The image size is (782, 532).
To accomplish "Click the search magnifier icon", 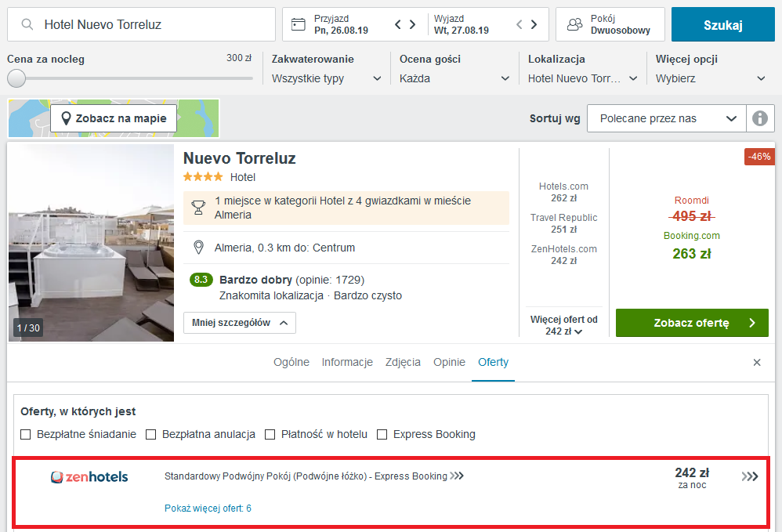I will [x=27, y=24].
